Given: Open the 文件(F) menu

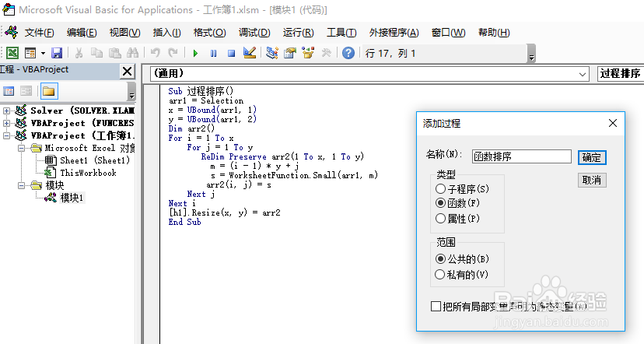Looking at the screenshot, I should (x=40, y=33).
